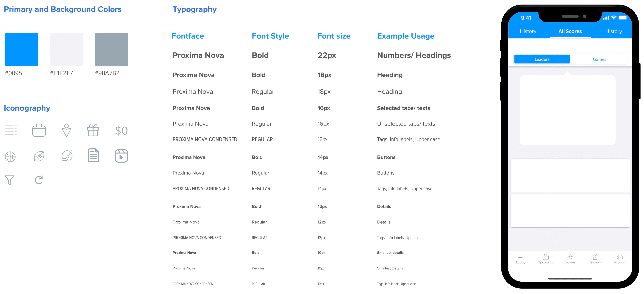The image size is (644, 294).
Task: Switch to the All Scores tab
Action: pyautogui.click(x=570, y=31)
